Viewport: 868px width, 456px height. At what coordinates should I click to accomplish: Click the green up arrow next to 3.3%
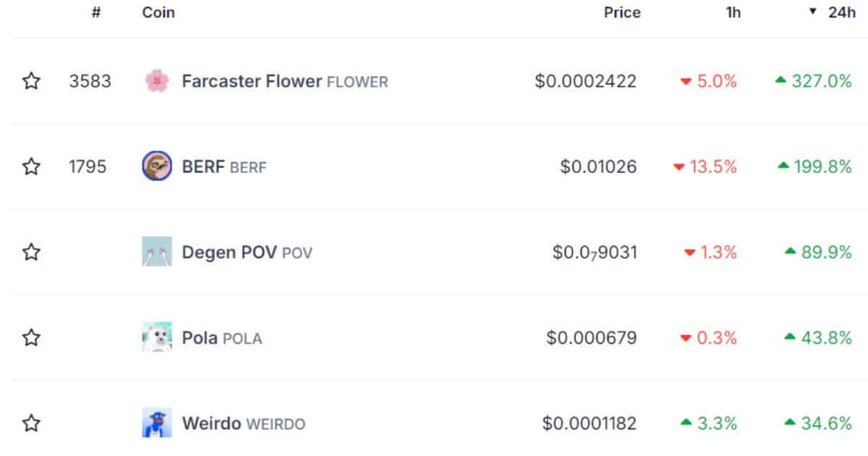pyautogui.click(x=688, y=423)
